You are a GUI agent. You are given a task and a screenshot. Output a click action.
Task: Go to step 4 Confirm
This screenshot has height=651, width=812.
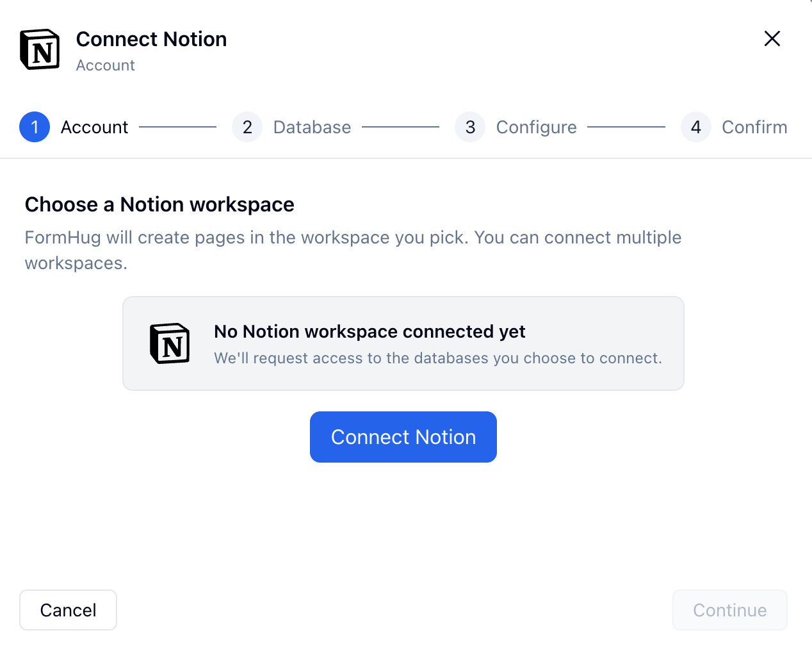[734, 127]
